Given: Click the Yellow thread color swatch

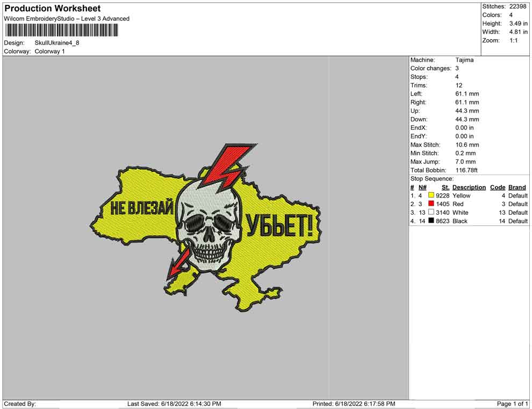Looking at the screenshot, I should [431, 195].
